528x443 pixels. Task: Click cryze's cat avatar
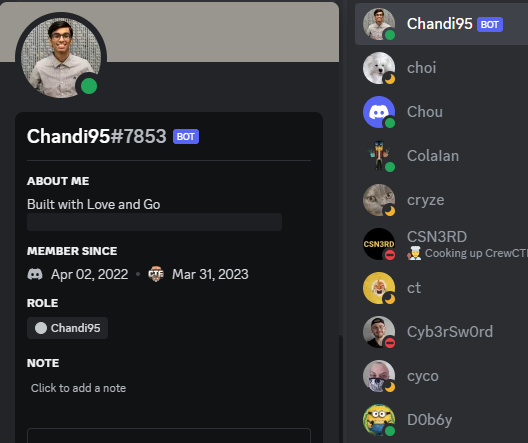pyautogui.click(x=379, y=200)
